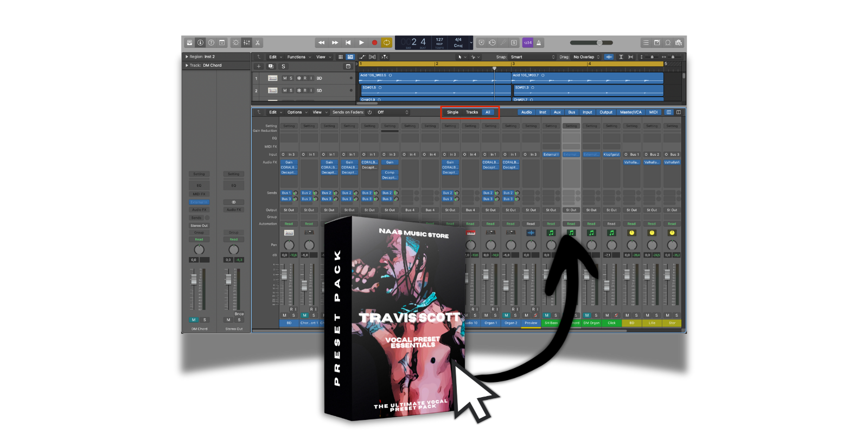The width and height of the screenshot is (868, 434).
Task: Click the Metronome icon
Action: tap(539, 42)
